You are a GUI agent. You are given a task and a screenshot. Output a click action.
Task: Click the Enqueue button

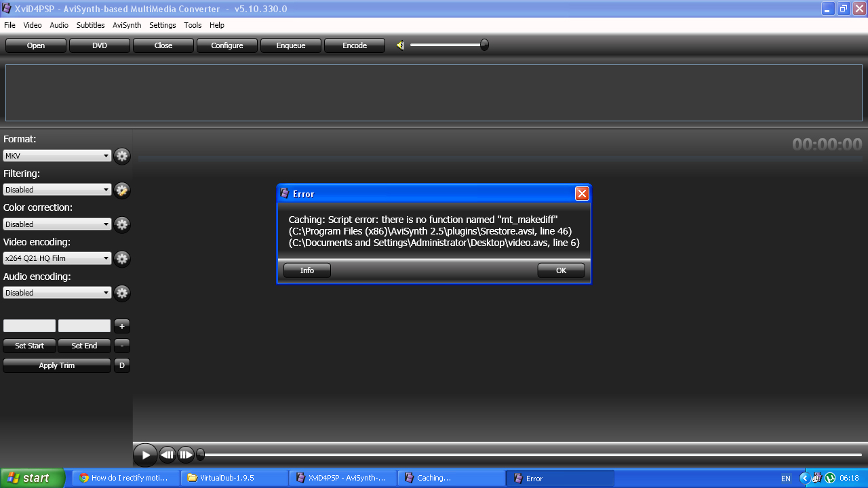(x=291, y=45)
